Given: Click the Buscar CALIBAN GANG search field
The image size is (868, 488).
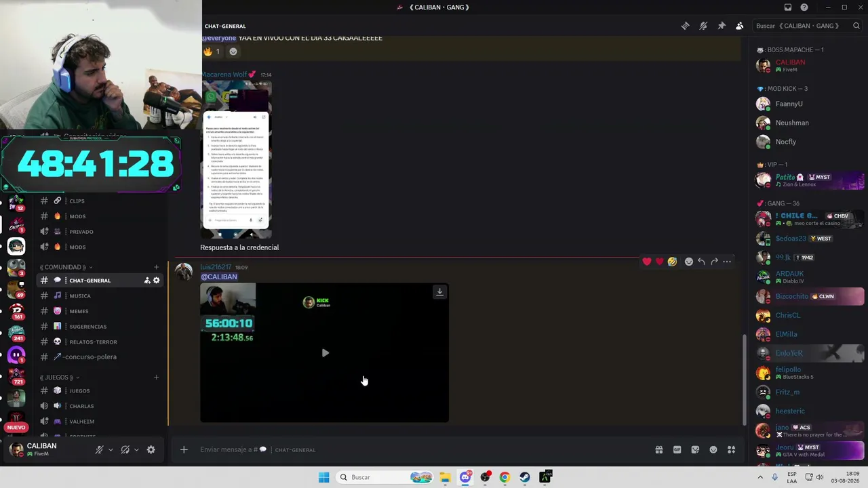Looking at the screenshot, I should coord(807,26).
